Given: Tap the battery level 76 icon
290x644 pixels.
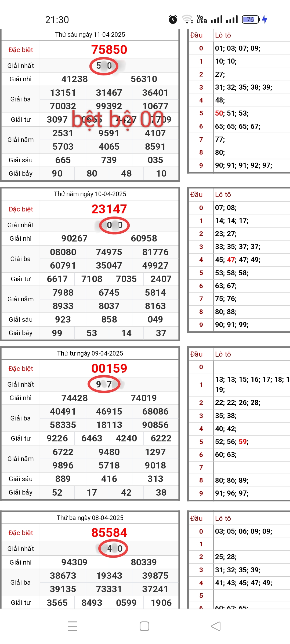Looking at the screenshot, I should click(251, 19).
